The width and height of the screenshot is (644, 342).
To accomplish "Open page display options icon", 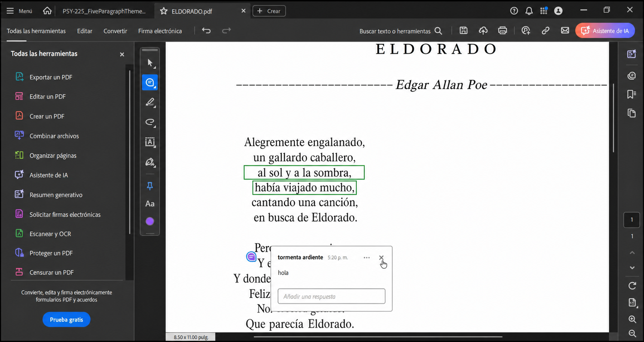I will point(632,303).
